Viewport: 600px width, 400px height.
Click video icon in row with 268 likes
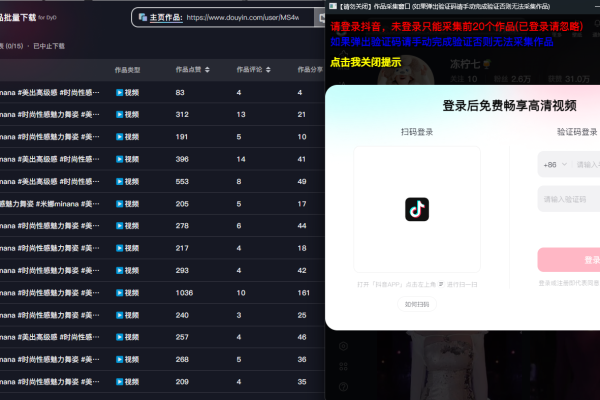119,359
